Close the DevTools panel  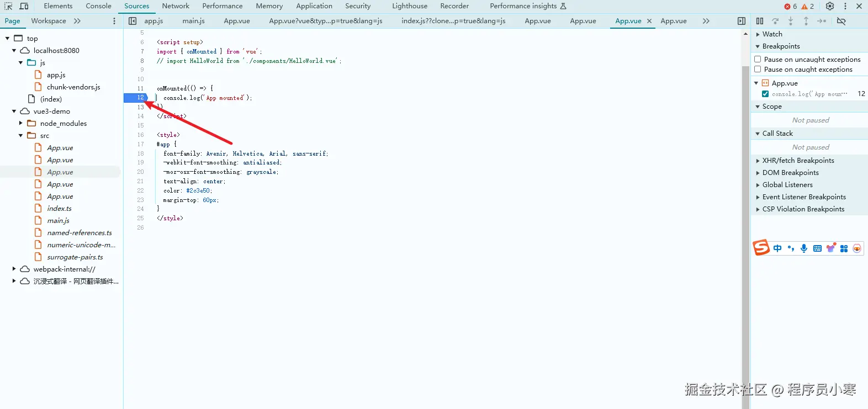coord(859,6)
